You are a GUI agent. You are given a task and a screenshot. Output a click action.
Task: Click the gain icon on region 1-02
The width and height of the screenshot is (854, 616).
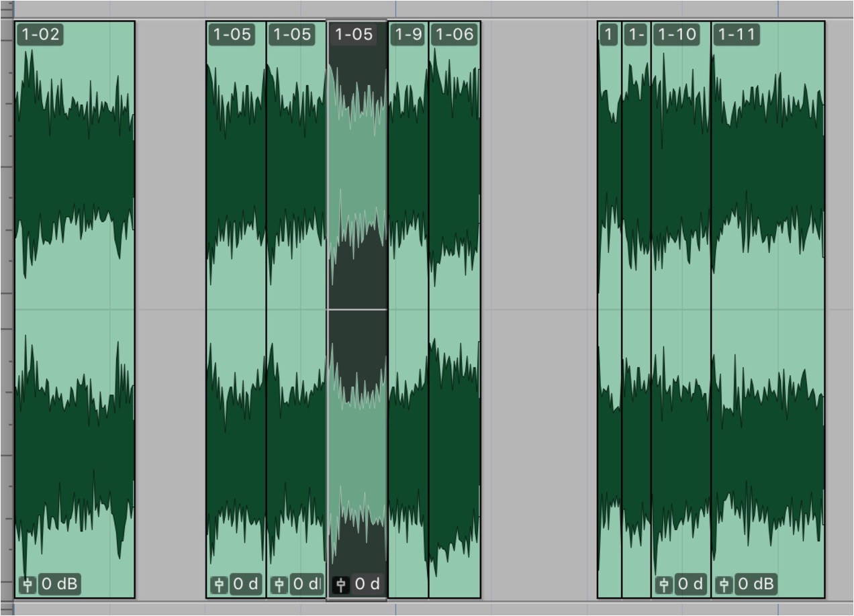tap(28, 584)
